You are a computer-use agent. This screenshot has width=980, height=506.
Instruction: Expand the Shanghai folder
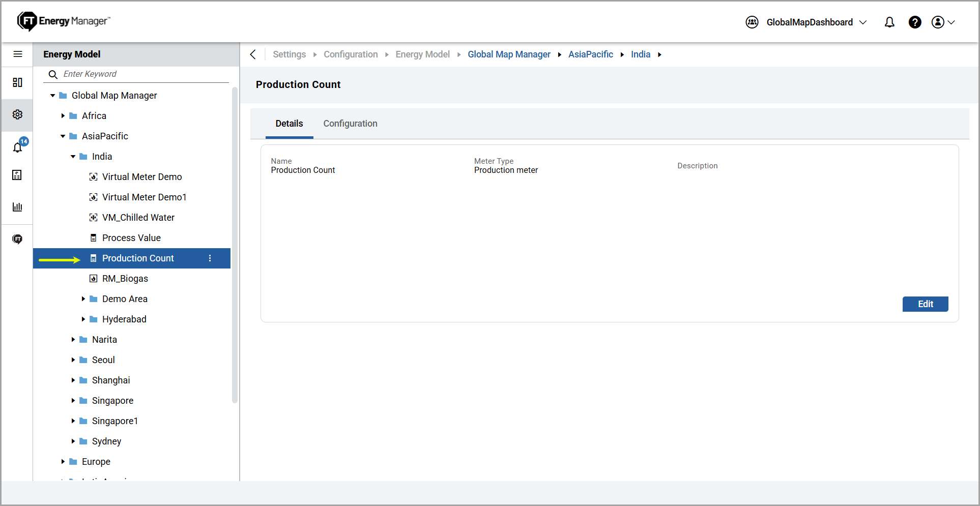(73, 380)
